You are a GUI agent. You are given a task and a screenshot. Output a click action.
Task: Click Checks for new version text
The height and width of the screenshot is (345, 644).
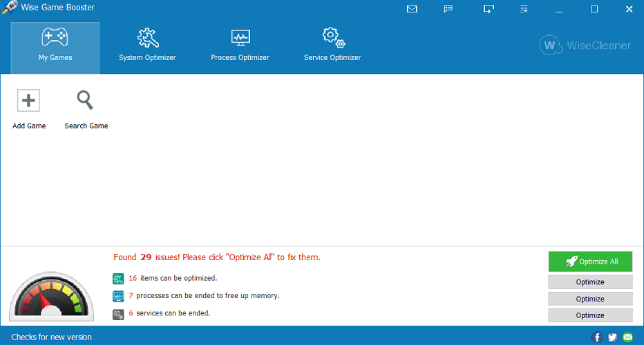51,337
